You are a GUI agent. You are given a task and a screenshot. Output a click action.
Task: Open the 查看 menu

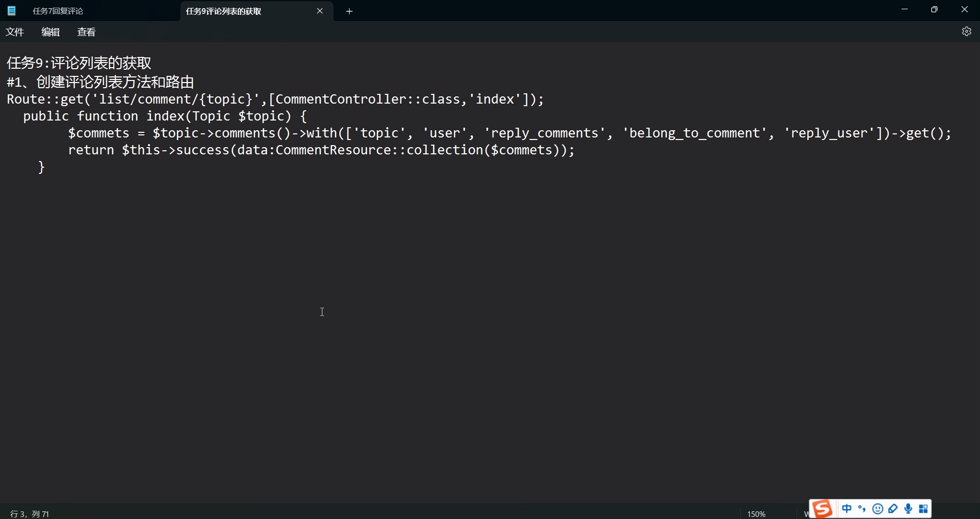click(86, 31)
